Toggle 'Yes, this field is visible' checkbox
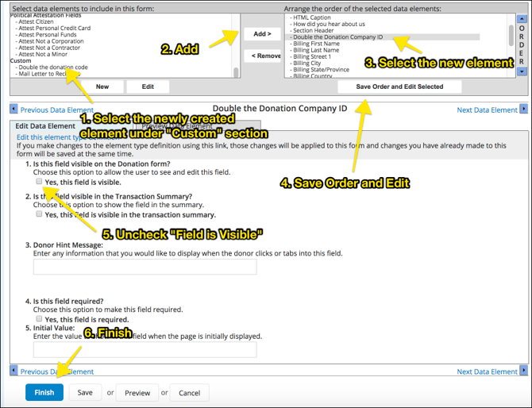The image size is (532, 408). tap(39, 182)
